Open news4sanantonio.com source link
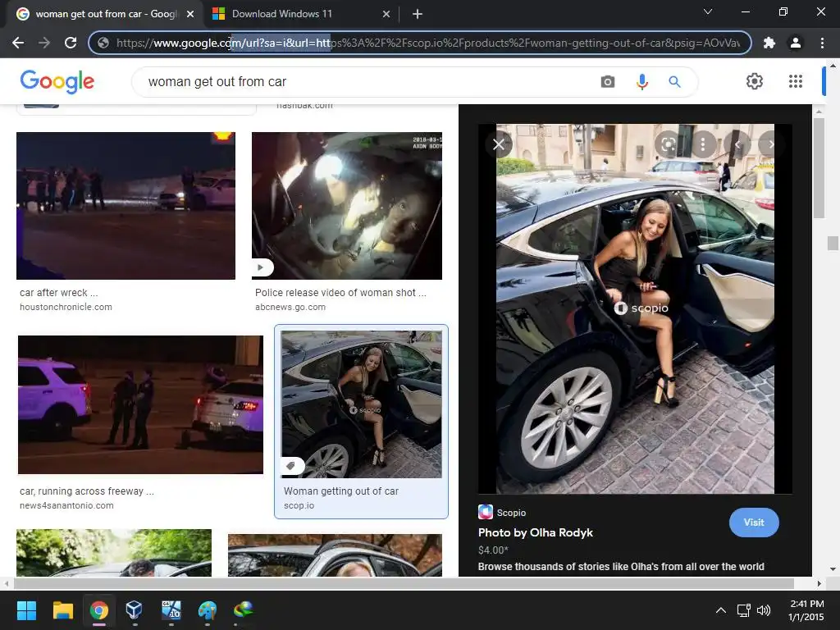The image size is (840, 630). click(66, 505)
